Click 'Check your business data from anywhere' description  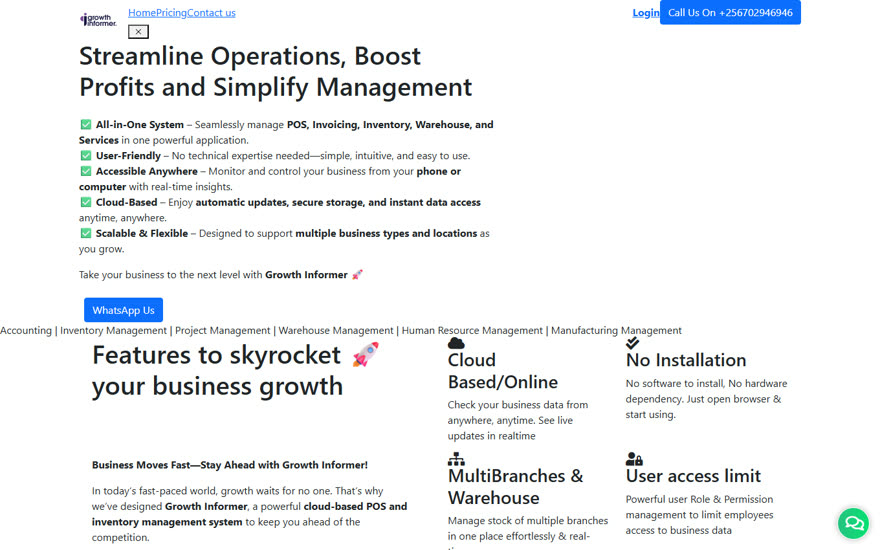pos(517,420)
